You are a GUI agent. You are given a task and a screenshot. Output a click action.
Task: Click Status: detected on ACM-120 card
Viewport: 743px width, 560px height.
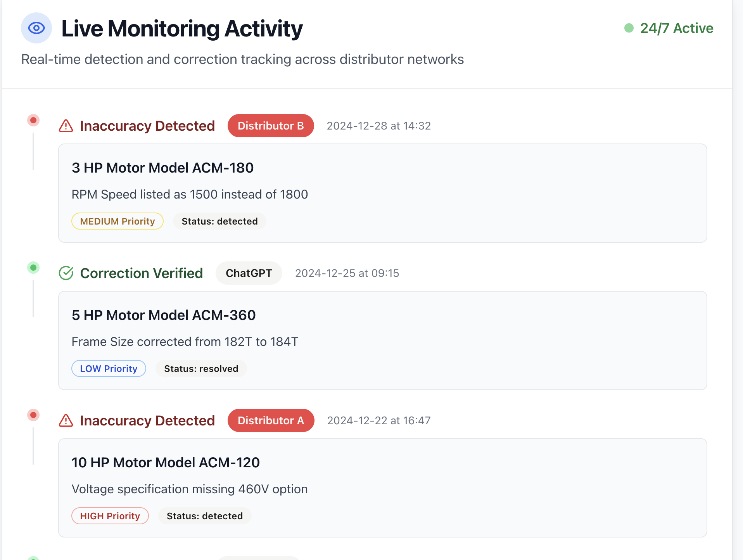pyautogui.click(x=205, y=516)
